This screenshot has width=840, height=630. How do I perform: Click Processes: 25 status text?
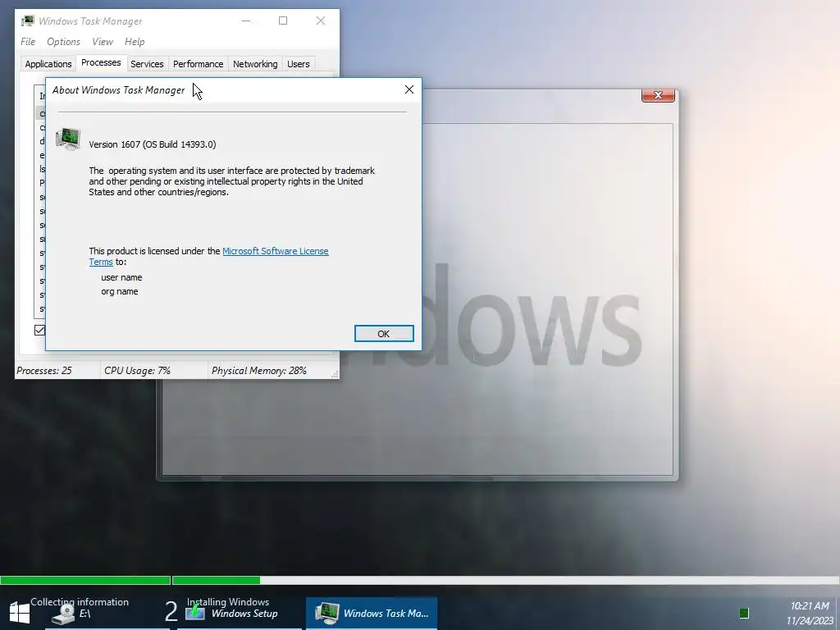[44, 371]
